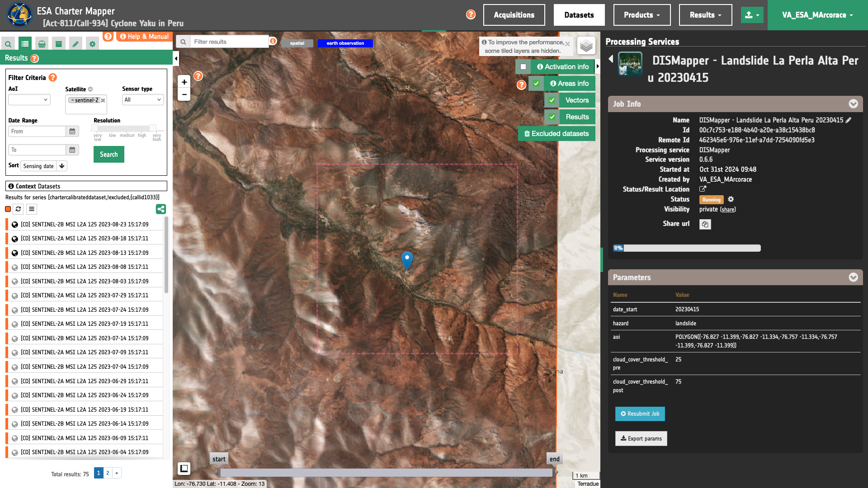This screenshot has height=488, width=868.
Task: Zoom in on the map
Action: (184, 82)
